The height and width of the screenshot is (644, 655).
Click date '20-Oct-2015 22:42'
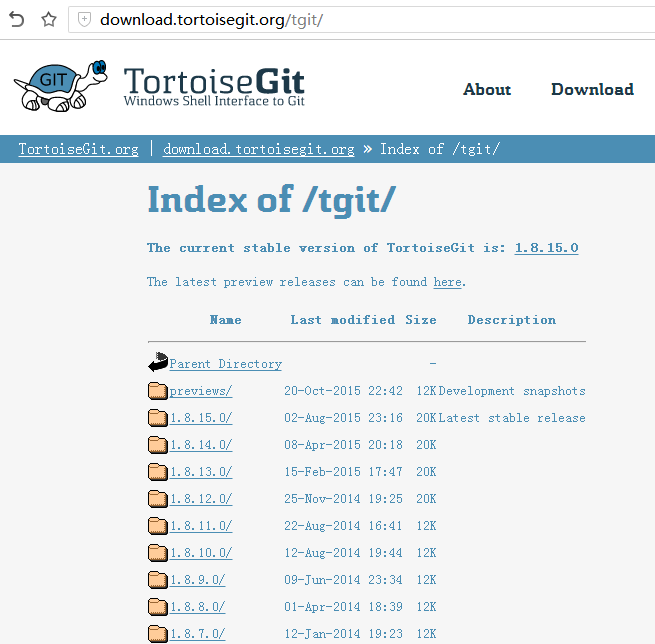(x=343, y=391)
